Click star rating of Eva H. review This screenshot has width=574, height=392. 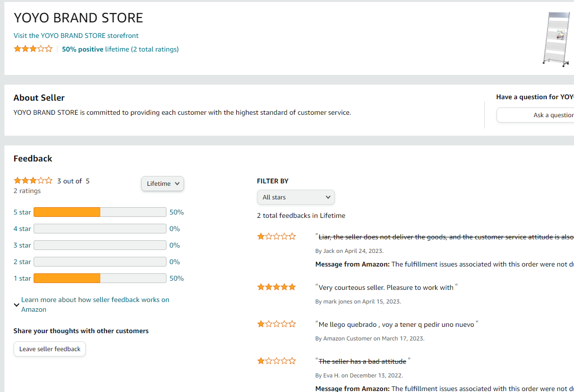(276, 361)
